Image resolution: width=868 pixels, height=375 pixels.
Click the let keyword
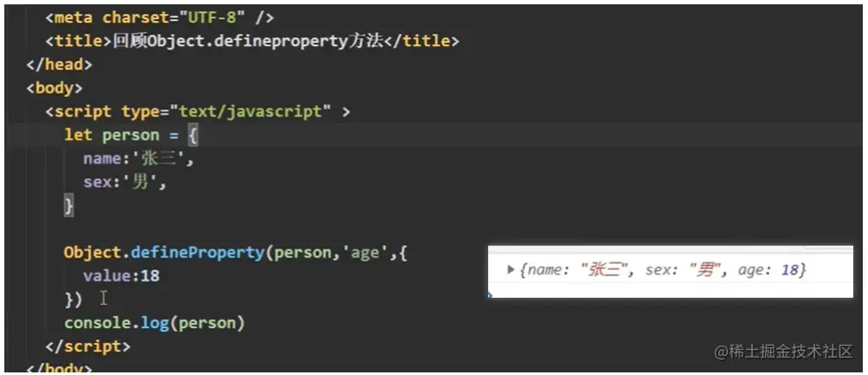tap(79, 134)
